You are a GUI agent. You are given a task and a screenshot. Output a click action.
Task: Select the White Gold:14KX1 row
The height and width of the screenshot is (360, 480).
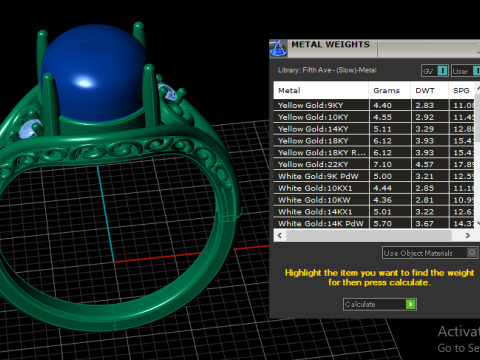pos(374,212)
